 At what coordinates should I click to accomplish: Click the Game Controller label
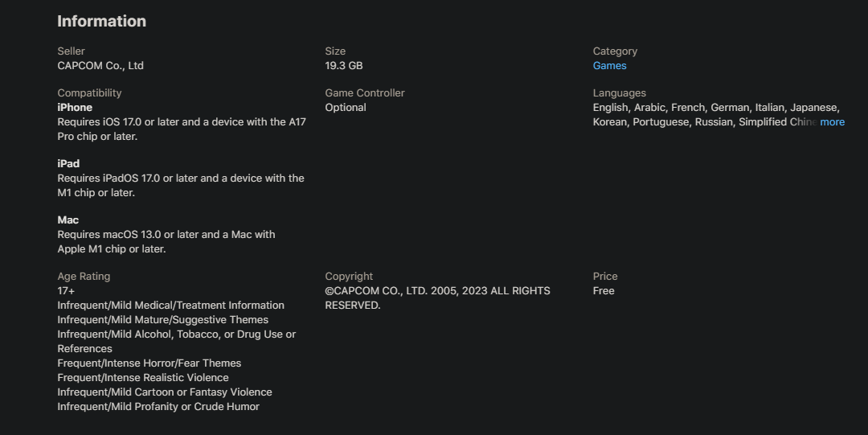(x=365, y=93)
